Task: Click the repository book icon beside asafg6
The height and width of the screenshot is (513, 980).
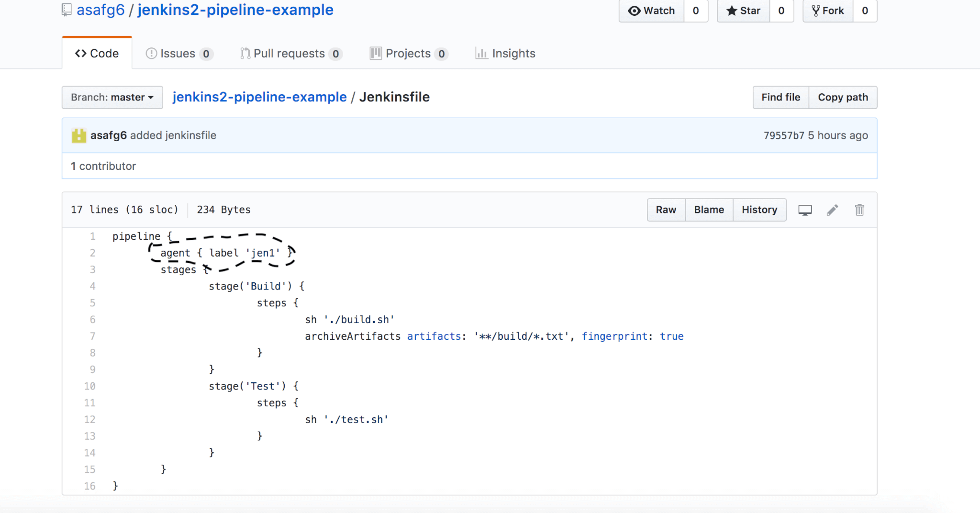Action: pos(67,10)
